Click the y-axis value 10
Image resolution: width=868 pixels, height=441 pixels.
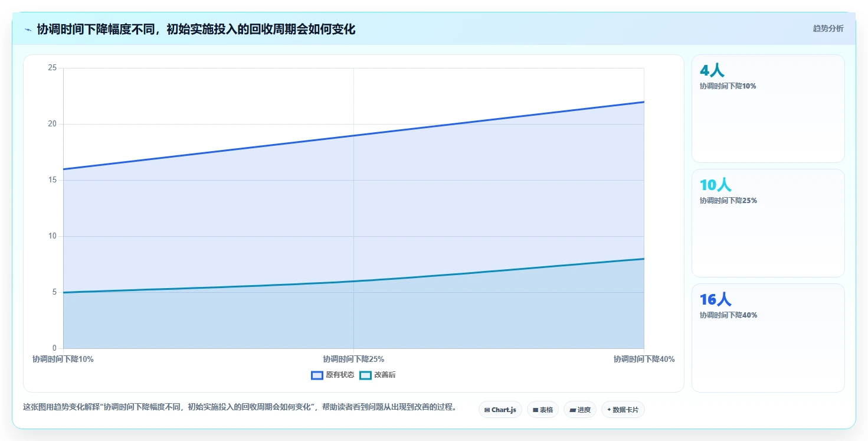pos(53,236)
